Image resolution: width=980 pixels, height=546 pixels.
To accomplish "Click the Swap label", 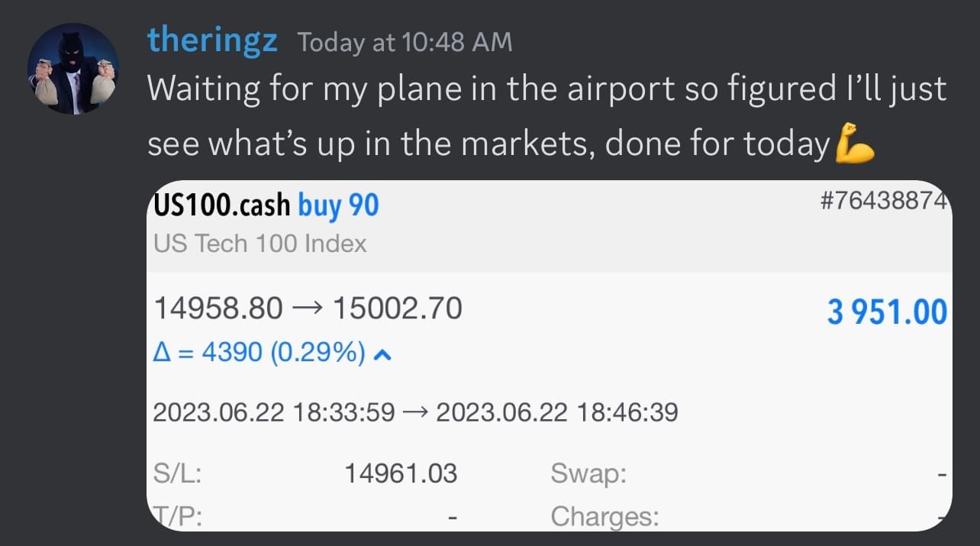I will pyautogui.click(x=588, y=473).
